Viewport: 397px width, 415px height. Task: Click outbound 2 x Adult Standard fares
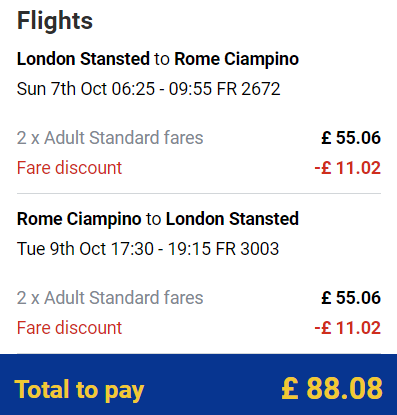coord(110,138)
